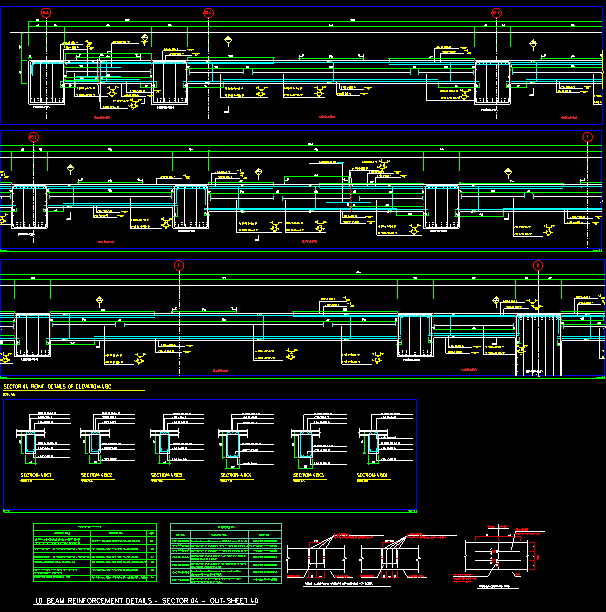The width and height of the screenshot is (606, 612).
Task: Select the bright green schedule table
Action: 95,553
